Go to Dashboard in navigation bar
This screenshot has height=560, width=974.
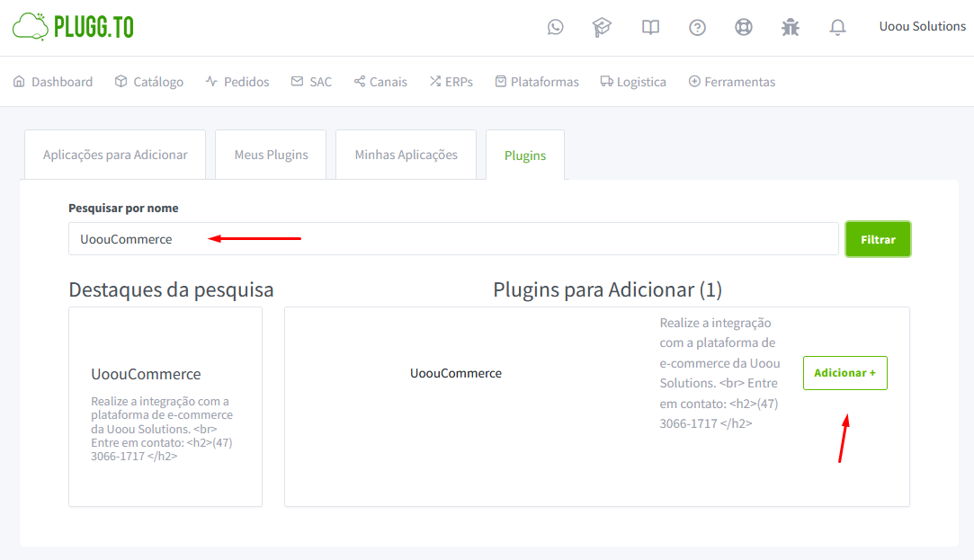tap(53, 81)
